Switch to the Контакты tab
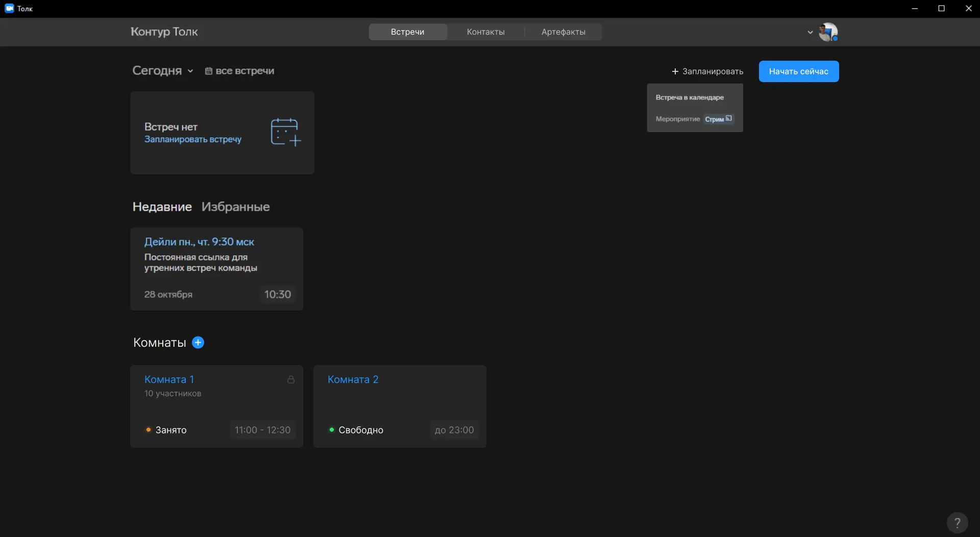This screenshot has height=537, width=980. pos(485,32)
